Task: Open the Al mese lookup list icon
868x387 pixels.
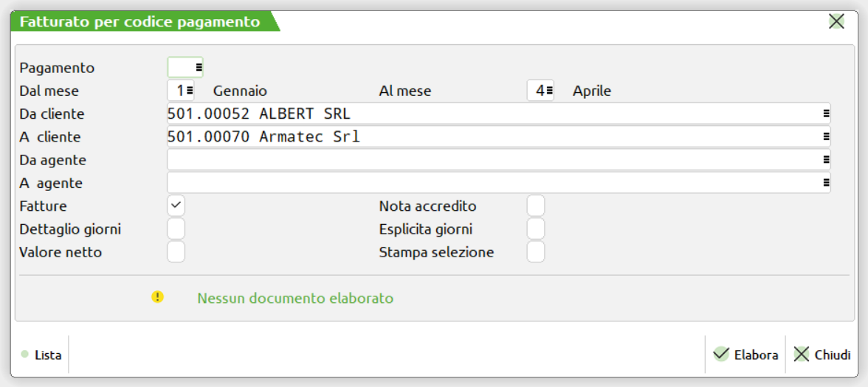Action: (549, 91)
